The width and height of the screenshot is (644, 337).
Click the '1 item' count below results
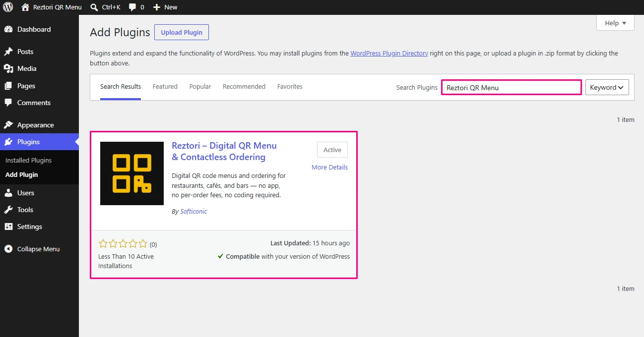626,288
